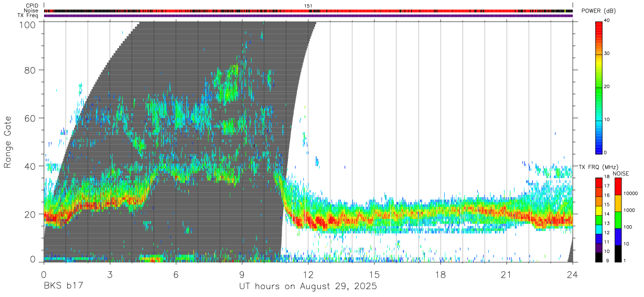644x297 pixels.
Task: Click the 10000 tick on NOISE legend
Action: coord(631,194)
